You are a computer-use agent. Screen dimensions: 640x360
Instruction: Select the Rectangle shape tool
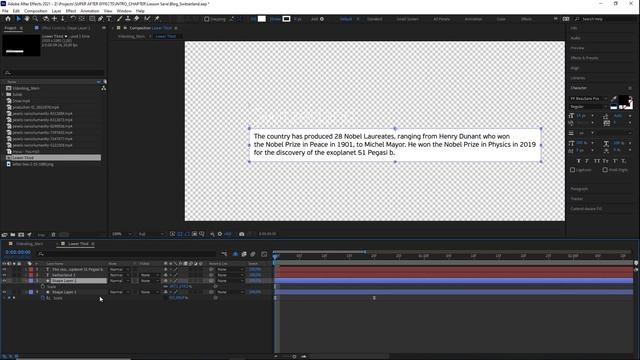pyautogui.click(x=92, y=19)
